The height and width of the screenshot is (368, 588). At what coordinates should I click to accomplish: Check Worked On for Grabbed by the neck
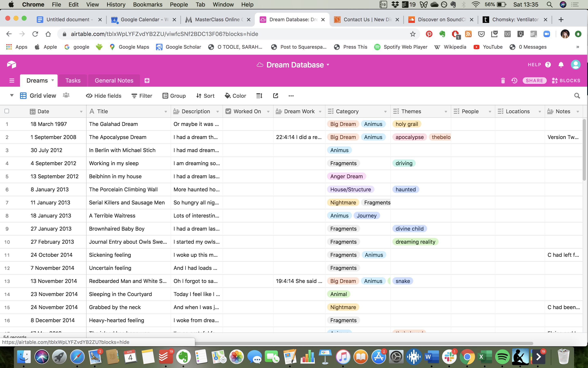point(248,307)
